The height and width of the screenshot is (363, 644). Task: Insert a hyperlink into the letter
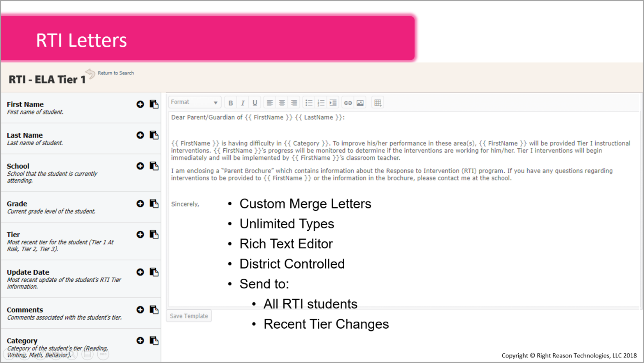348,102
